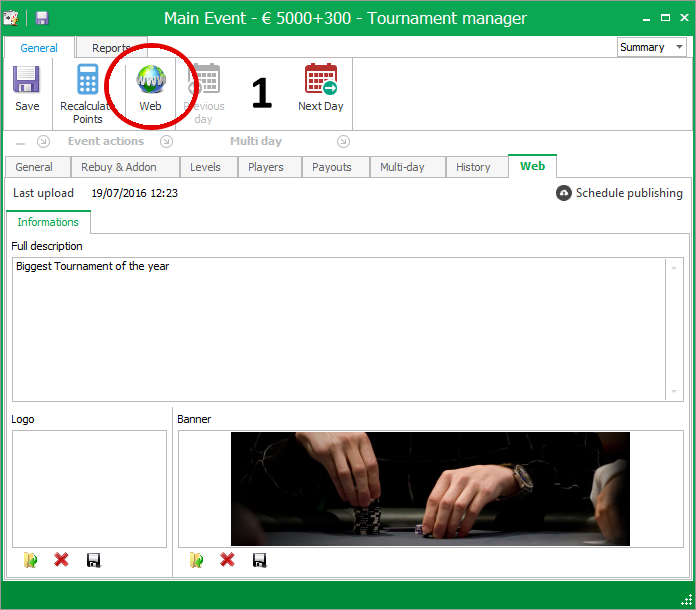
Task: Click the description scrollbar down arrow
Action: [674, 392]
